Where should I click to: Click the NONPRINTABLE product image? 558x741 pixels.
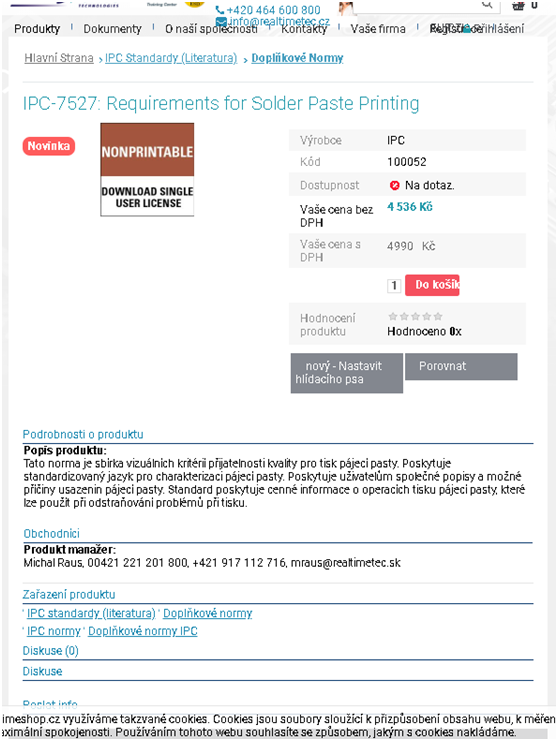(x=147, y=169)
